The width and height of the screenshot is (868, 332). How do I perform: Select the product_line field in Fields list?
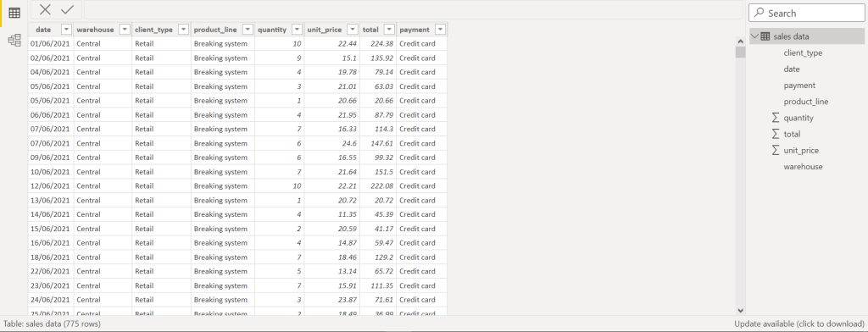point(806,102)
